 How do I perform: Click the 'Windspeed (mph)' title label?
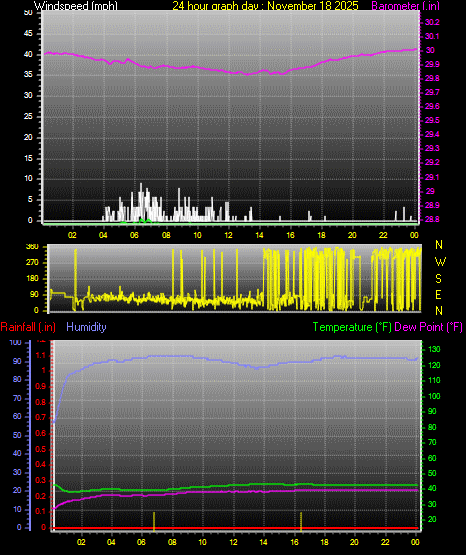[76, 5]
